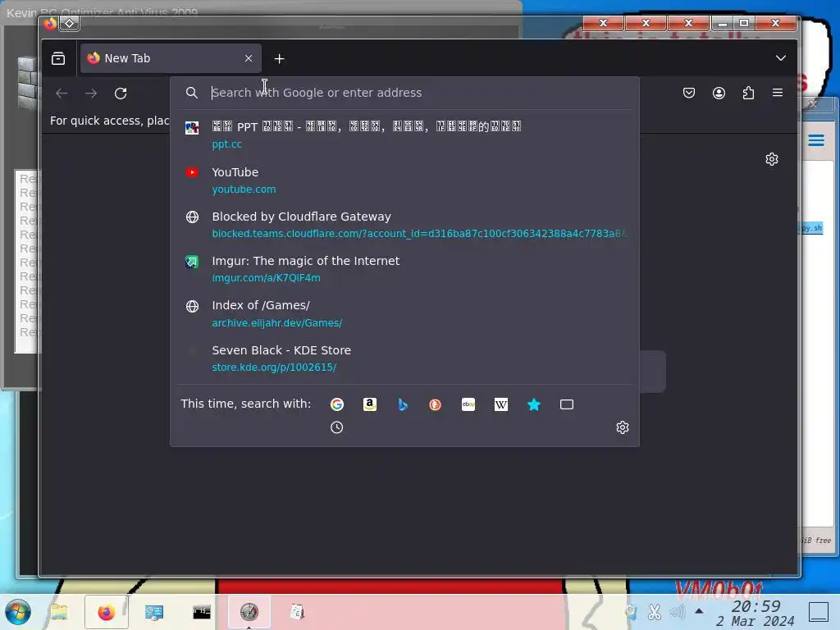Open the document icon in the taskbar

coord(297,612)
